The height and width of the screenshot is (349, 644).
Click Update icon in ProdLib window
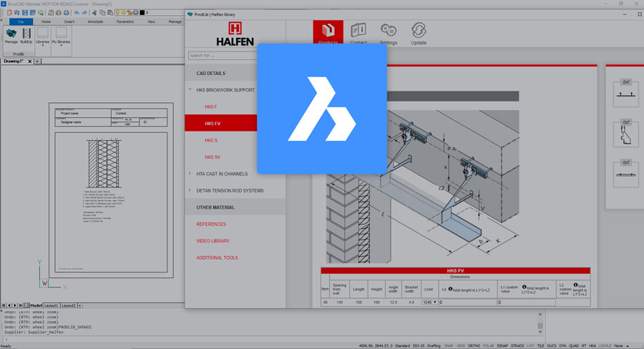coord(419,34)
